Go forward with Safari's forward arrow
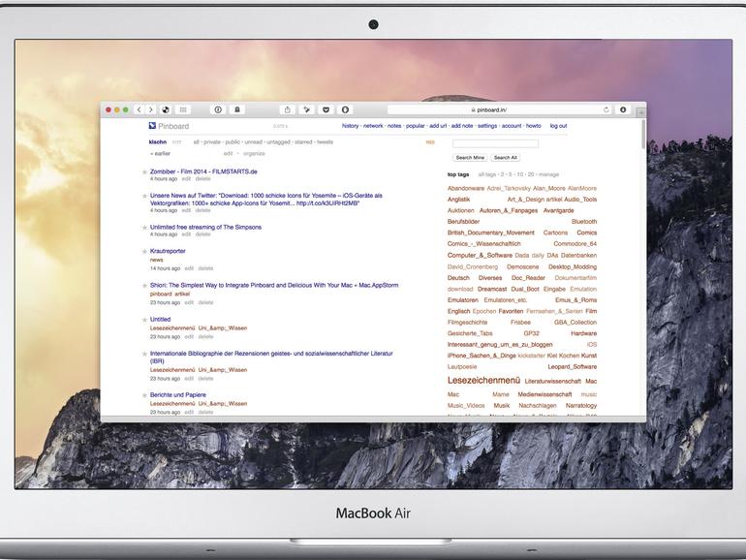Viewport: 746px width, 560px height. (150, 109)
